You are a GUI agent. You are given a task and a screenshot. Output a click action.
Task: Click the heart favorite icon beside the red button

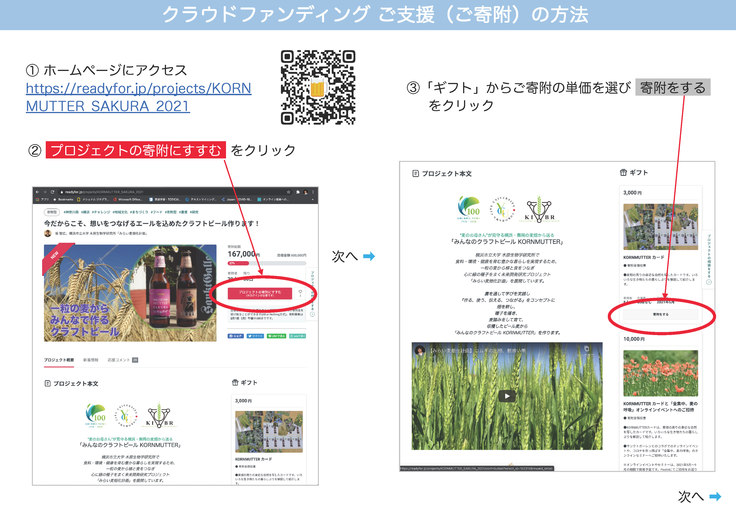299,293
